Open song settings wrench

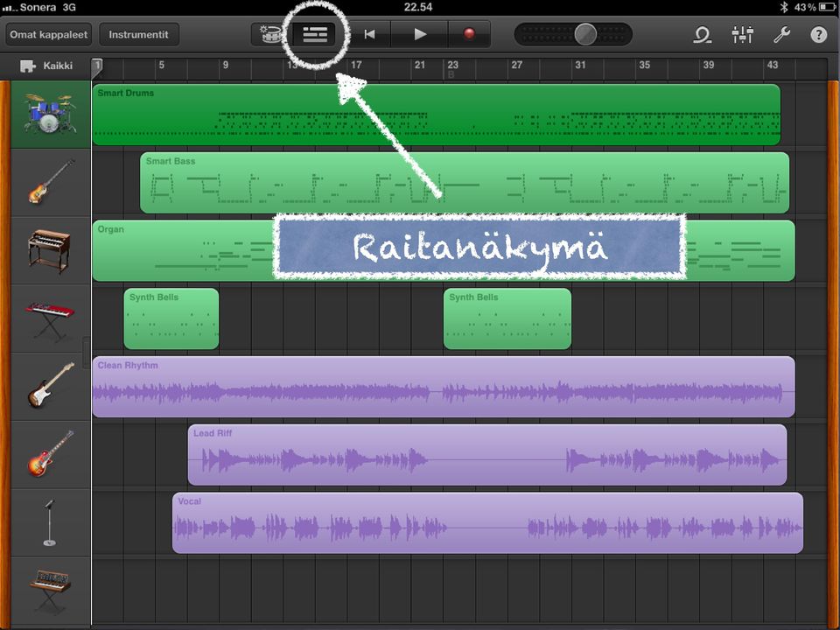[781, 35]
